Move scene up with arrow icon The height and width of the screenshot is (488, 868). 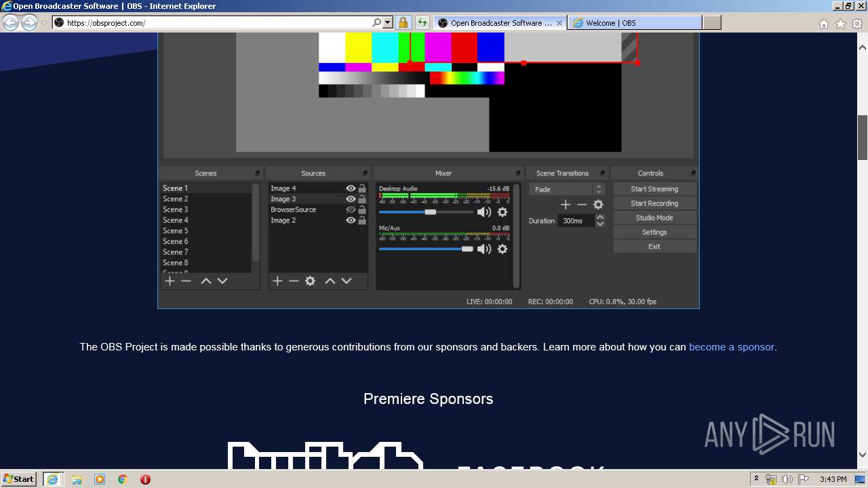(x=206, y=281)
